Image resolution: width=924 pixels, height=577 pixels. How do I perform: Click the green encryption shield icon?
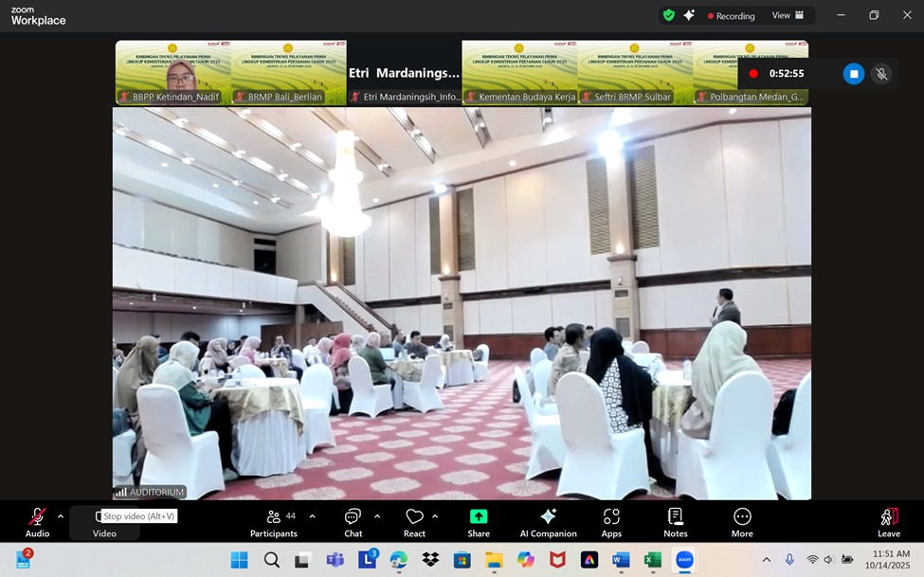tap(669, 15)
